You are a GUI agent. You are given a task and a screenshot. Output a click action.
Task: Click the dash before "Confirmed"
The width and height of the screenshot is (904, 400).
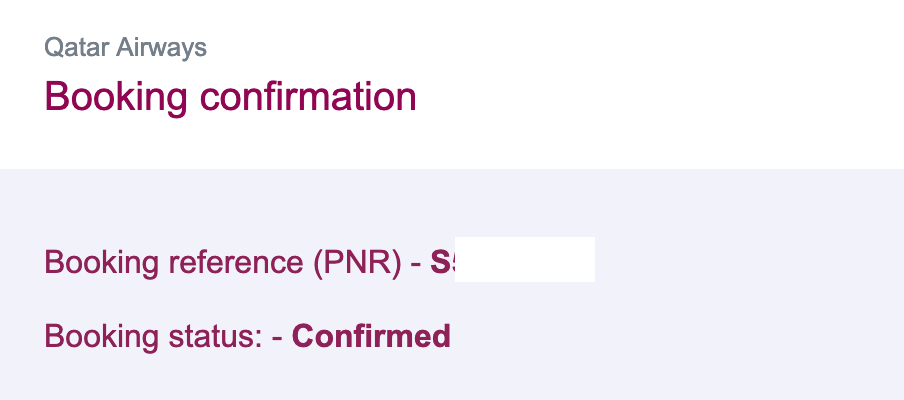click(x=277, y=337)
